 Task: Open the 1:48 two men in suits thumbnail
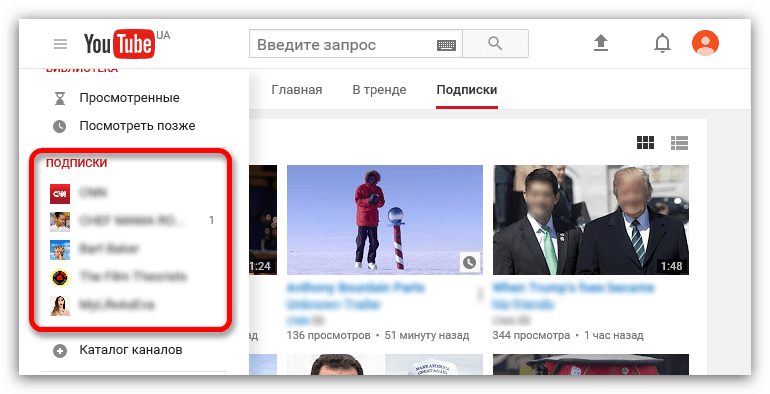591,220
